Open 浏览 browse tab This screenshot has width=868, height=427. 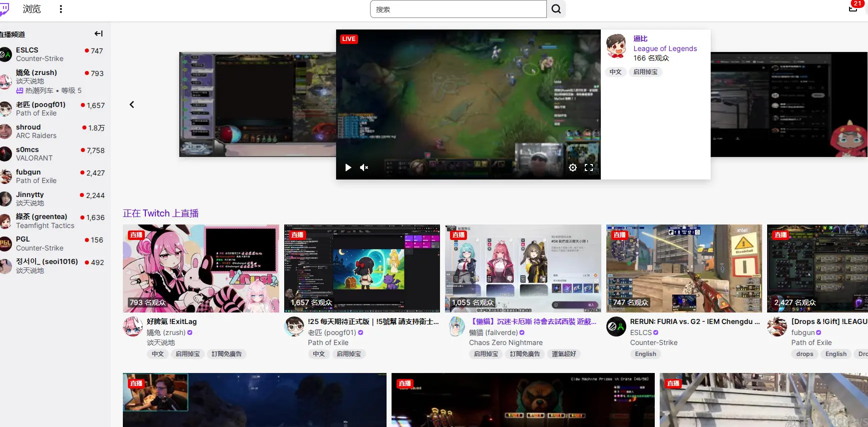point(31,9)
